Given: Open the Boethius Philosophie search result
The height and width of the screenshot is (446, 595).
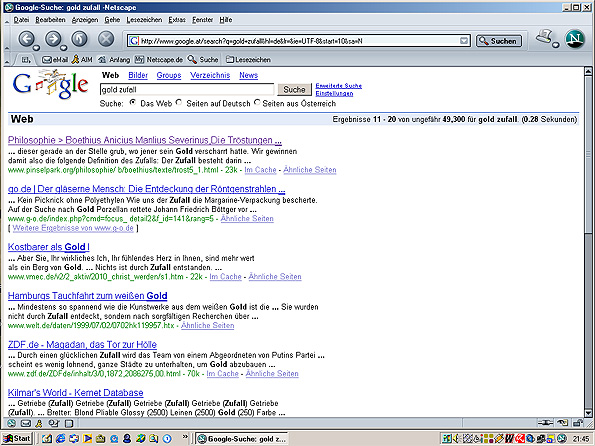Looking at the screenshot, I should (145, 140).
